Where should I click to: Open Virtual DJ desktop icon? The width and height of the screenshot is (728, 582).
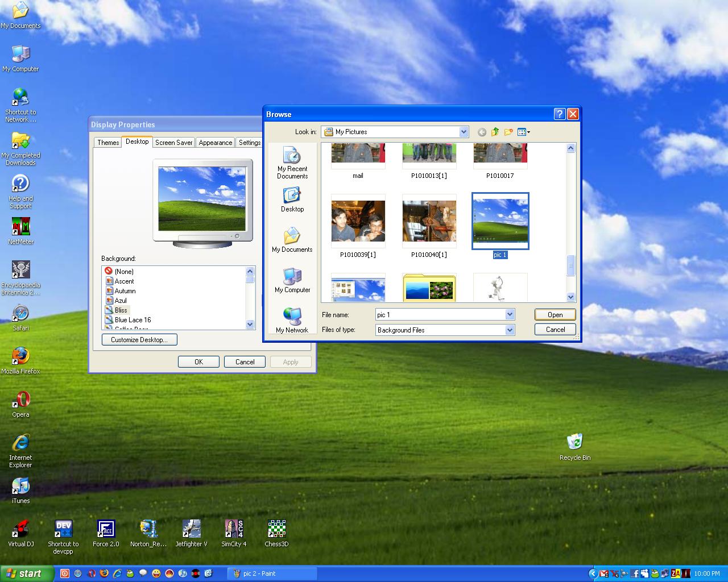(x=20, y=534)
